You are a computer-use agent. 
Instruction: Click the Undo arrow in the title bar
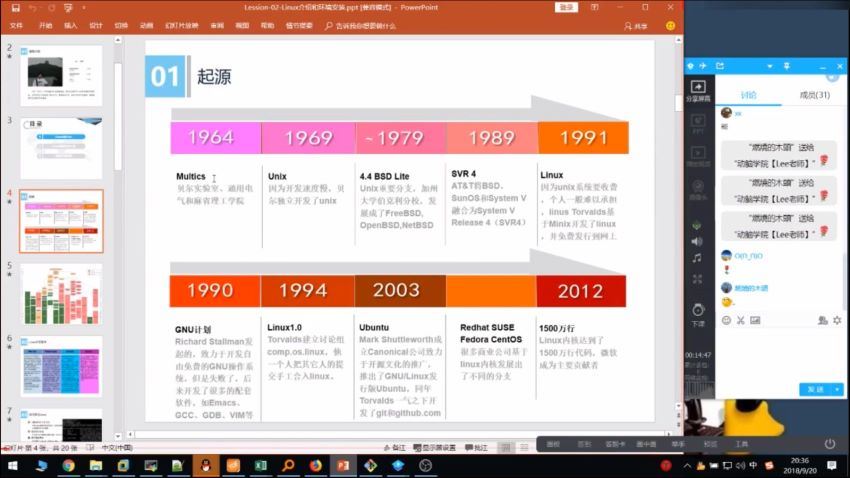[x=33, y=8]
